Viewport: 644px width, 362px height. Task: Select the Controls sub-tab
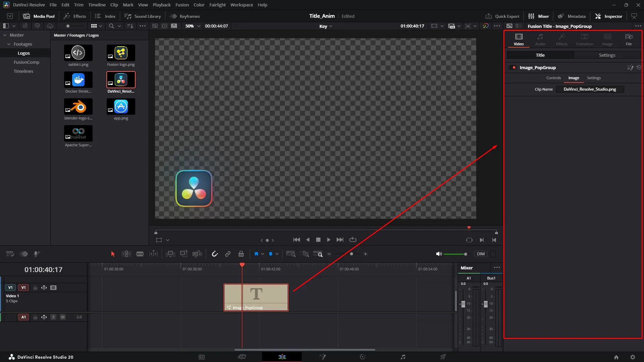pyautogui.click(x=553, y=78)
